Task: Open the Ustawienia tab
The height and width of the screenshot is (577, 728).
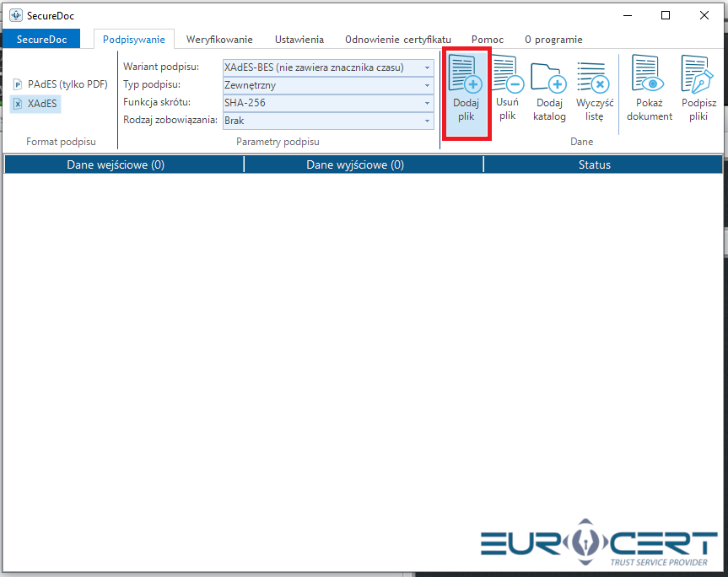Action: coord(299,40)
